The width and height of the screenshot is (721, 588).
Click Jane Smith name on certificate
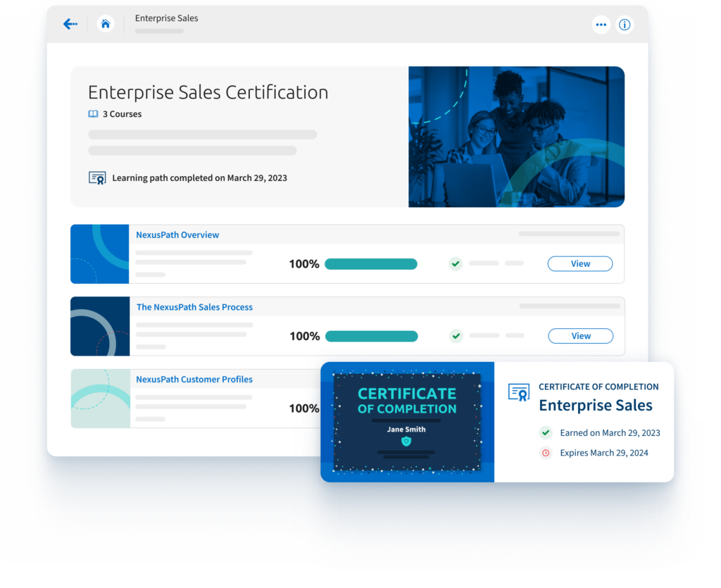pos(406,430)
